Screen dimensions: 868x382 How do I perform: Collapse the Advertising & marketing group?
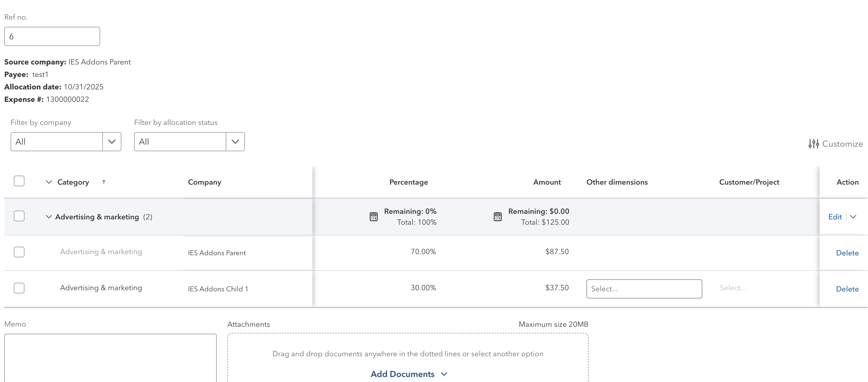(x=49, y=217)
